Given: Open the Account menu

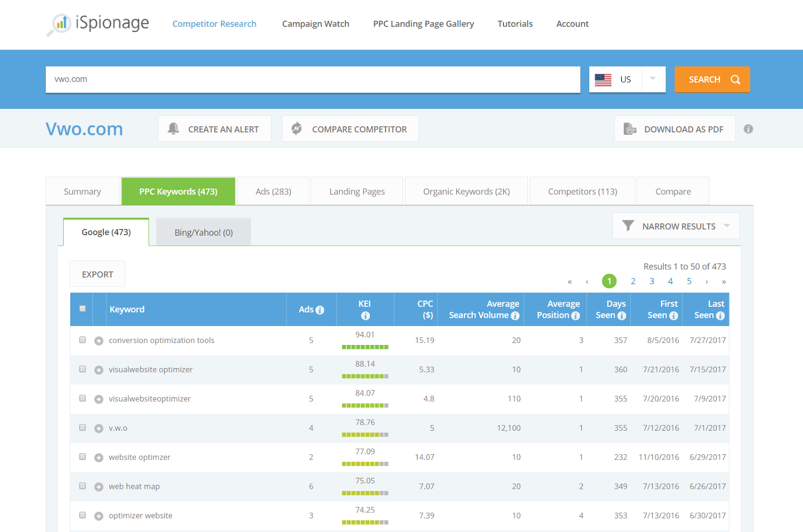Looking at the screenshot, I should pyautogui.click(x=572, y=24).
